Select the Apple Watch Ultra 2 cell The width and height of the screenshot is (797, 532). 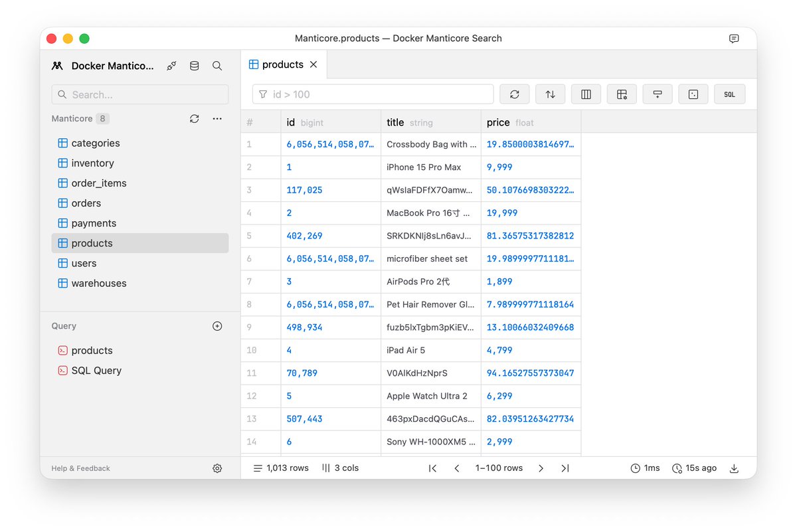click(x=431, y=396)
